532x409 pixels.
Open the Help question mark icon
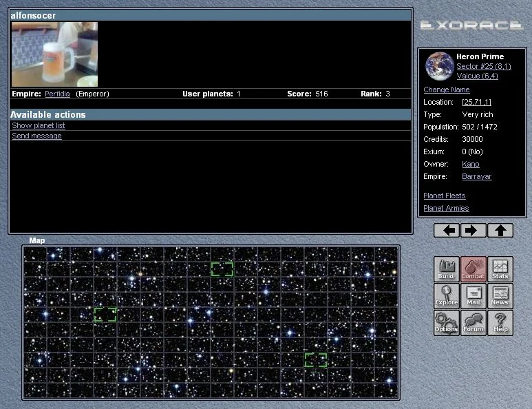tap(500, 322)
